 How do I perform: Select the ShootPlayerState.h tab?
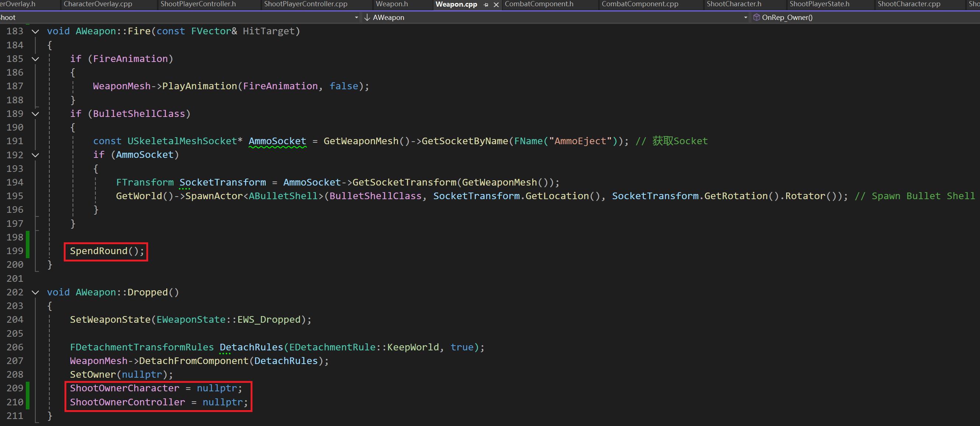click(819, 4)
